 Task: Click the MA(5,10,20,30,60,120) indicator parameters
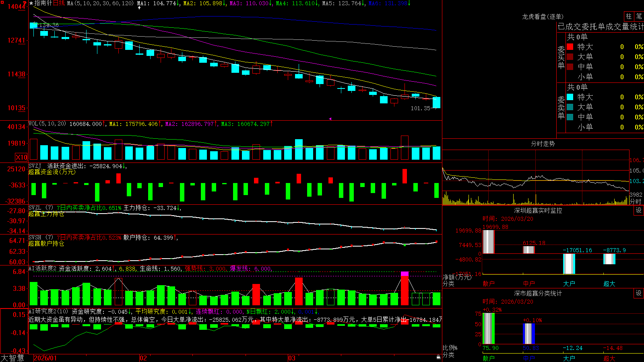tap(100, 3)
